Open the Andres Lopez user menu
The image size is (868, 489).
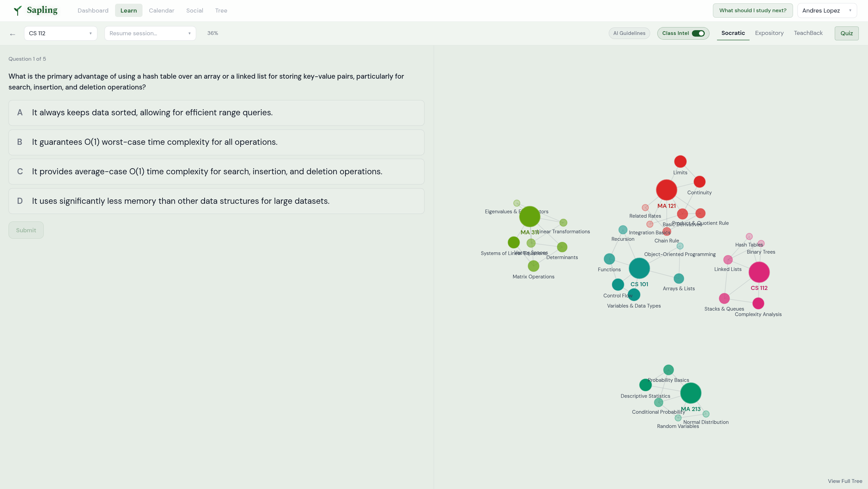[827, 11]
